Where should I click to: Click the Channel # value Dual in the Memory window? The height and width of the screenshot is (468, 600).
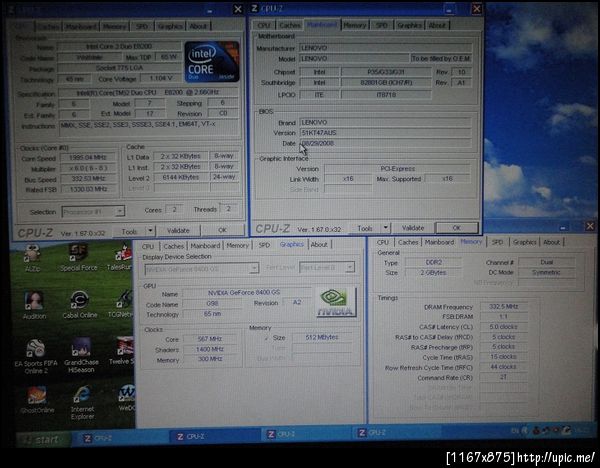click(x=546, y=262)
